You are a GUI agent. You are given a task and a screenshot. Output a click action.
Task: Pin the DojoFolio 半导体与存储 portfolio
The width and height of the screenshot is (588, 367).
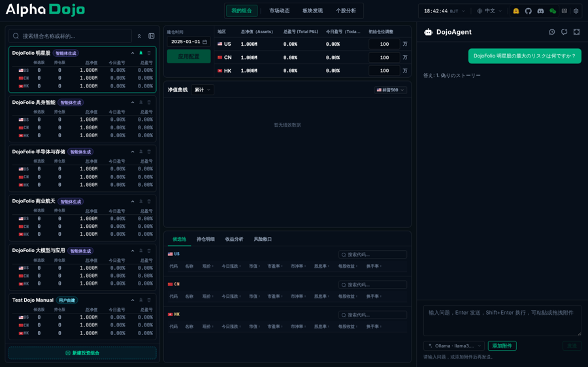[141, 152]
